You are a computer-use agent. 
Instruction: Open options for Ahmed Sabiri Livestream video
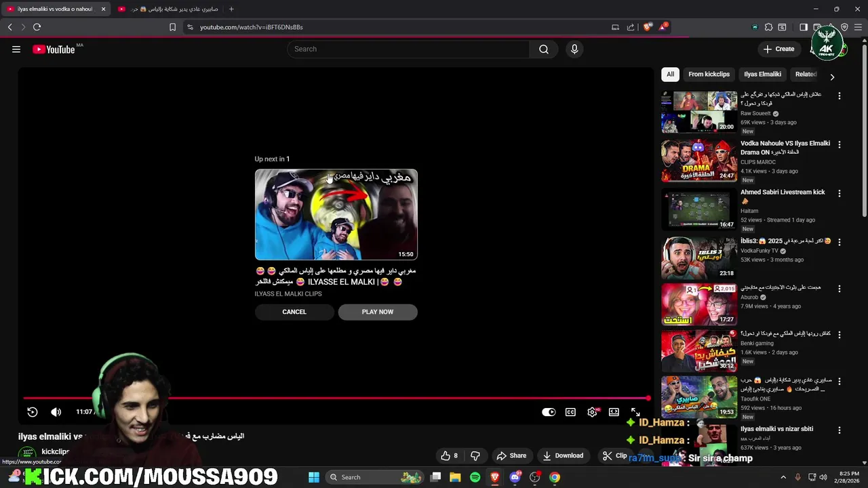(x=839, y=194)
